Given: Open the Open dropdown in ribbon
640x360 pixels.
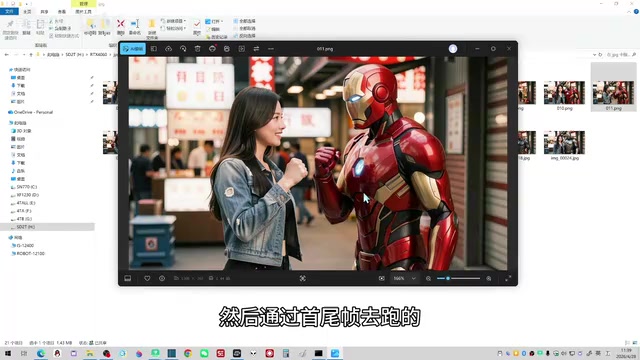Looking at the screenshot, I should point(214,21).
